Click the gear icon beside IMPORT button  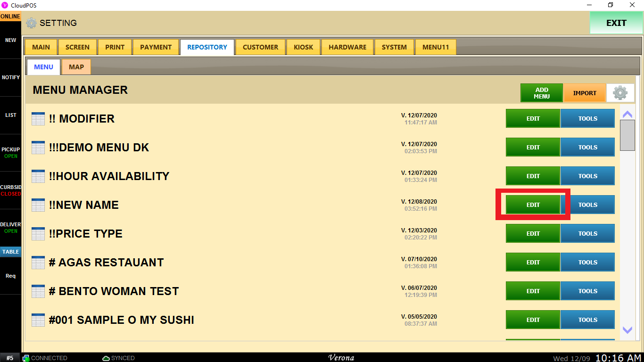[x=620, y=93]
